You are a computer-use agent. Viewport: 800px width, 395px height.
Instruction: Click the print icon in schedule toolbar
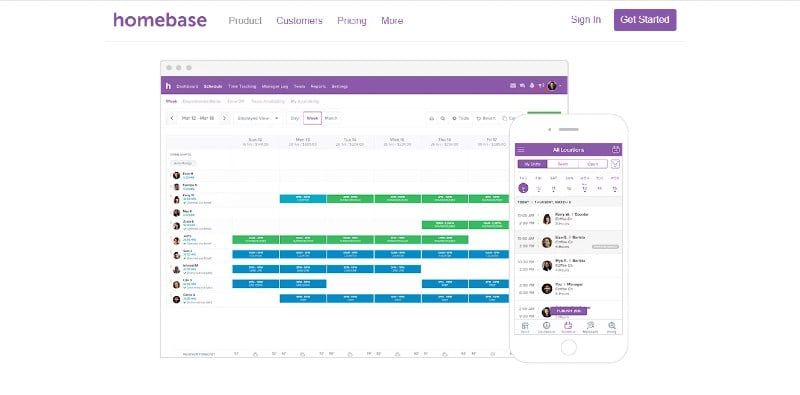[432, 118]
